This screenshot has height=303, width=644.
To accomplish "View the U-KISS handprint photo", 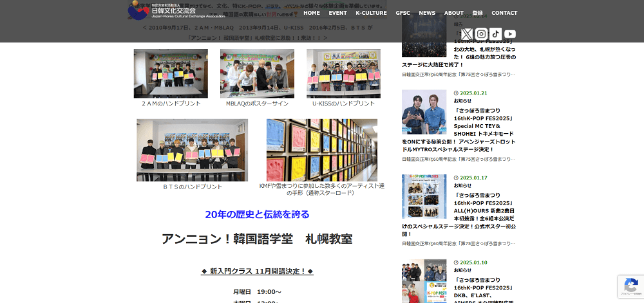I will pyautogui.click(x=343, y=73).
